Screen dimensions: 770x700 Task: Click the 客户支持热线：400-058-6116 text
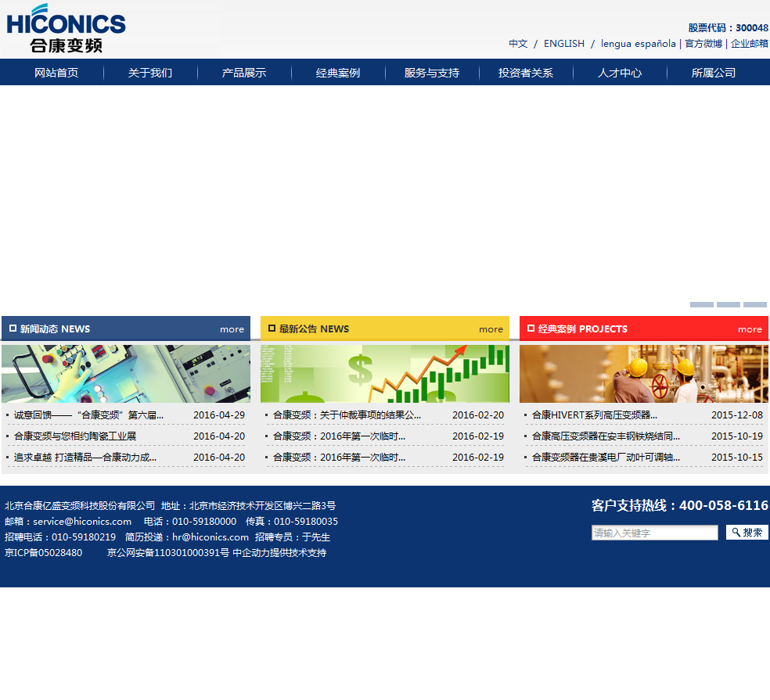[x=680, y=505]
